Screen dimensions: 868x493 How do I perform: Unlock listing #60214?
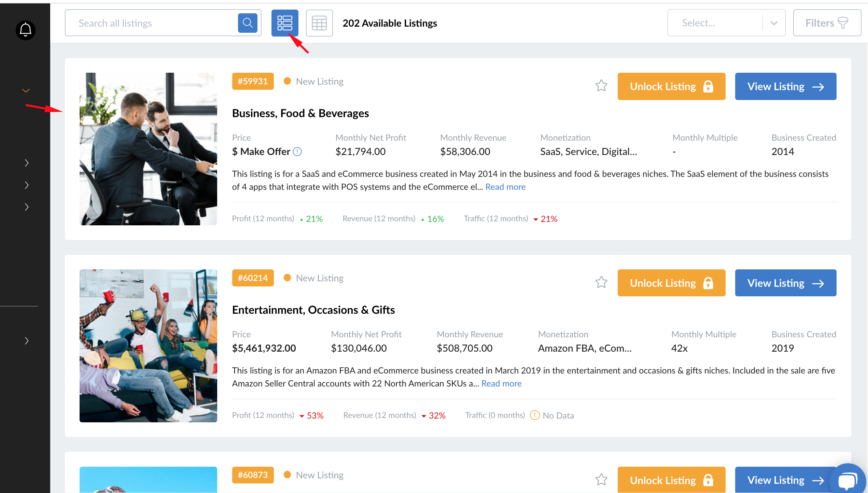tap(671, 283)
